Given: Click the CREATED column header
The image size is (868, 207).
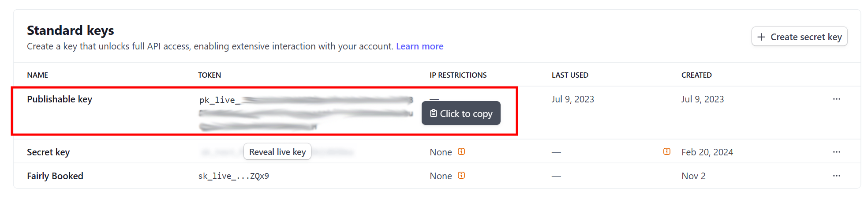Looking at the screenshot, I should point(696,75).
